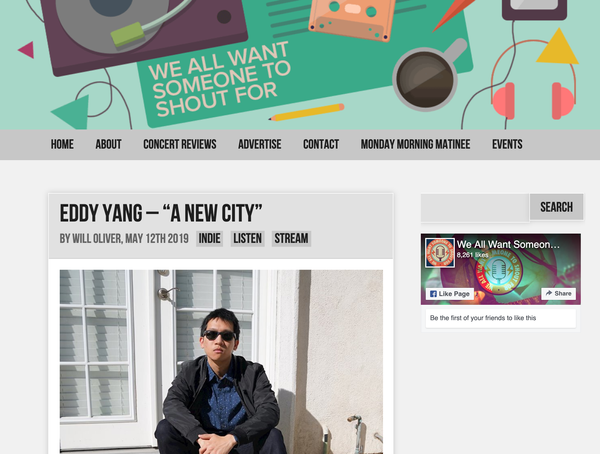Viewport: 600px width, 454px height.
Task: Open the Home menu item
Action: [62, 144]
